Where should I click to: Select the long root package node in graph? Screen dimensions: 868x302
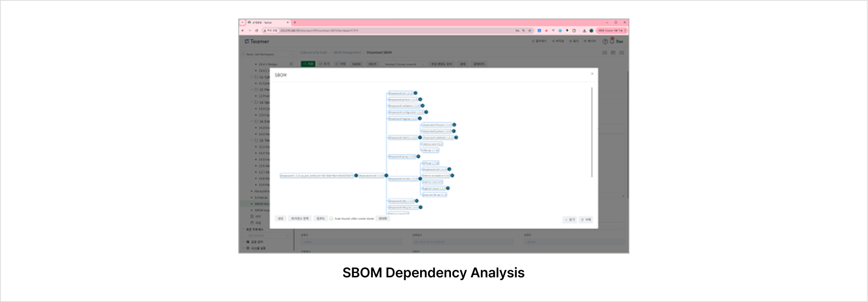pyautogui.click(x=317, y=176)
